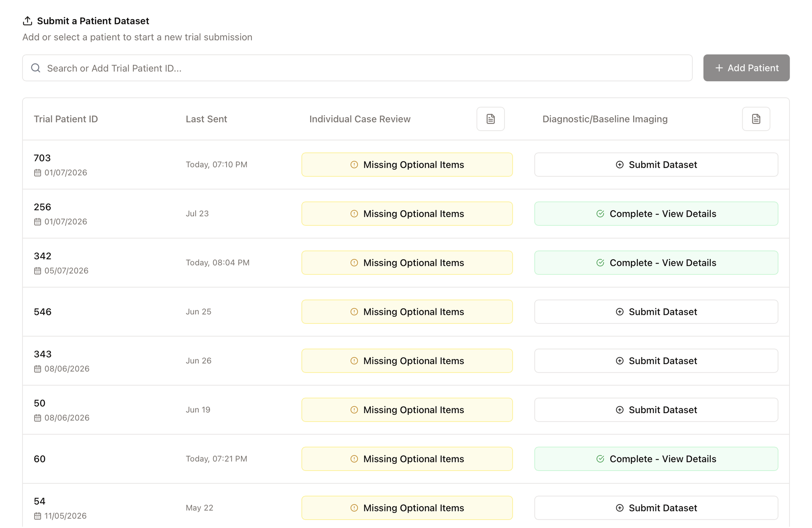
Task: Click the date 05/07/2026 under patient 342
Action: click(x=66, y=271)
